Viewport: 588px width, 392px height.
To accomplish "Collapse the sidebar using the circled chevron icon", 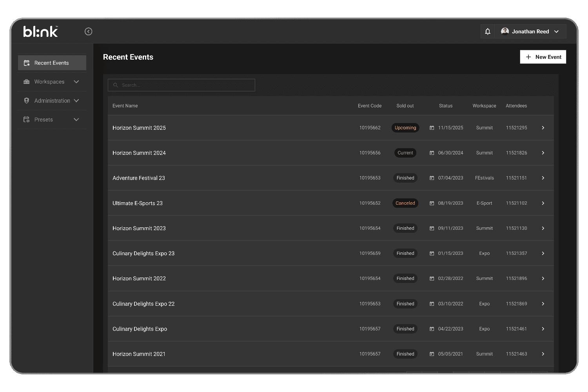I will point(88,31).
